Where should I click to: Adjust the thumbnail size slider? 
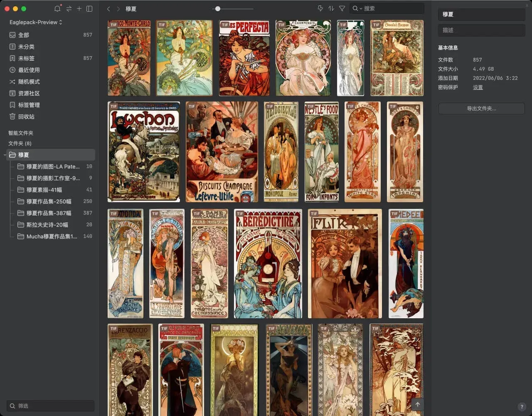[218, 9]
